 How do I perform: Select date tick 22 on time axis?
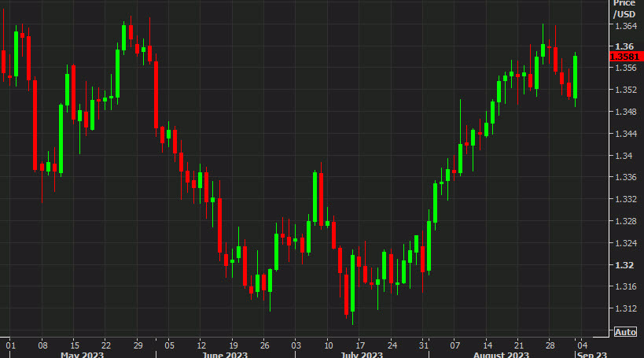pyautogui.click(x=106, y=345)
